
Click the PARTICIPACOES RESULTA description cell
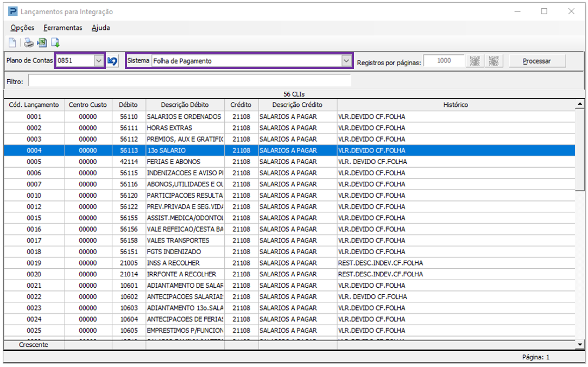[x=185, y=195]
